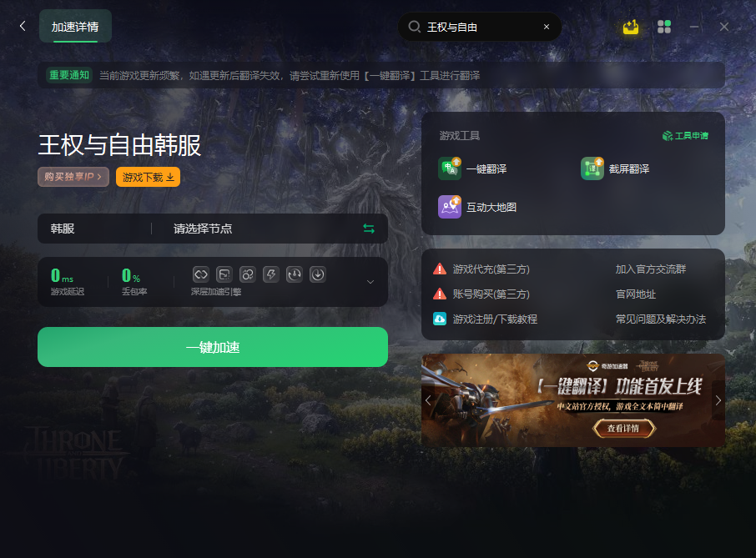Image resolution: width=756 pixels, height=558 pixels.
Task: Open the 一键翻译 translation tool
Action: [x=472, y=168]
